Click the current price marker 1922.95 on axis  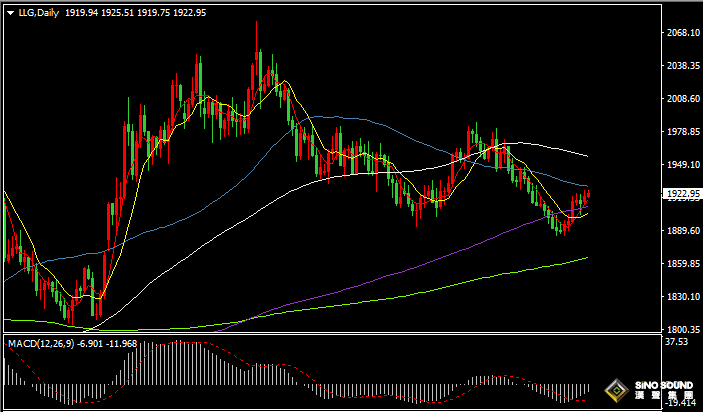click(x=684, y=196)
